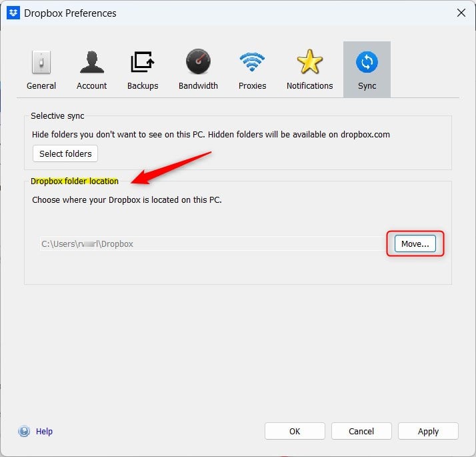Open the Help link text
The height and width of the screenshot is (457, 476).
(x=44, y=431)
